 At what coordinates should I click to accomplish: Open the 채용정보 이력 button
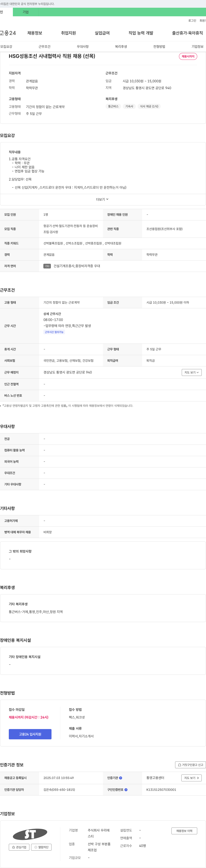(184, 831)
